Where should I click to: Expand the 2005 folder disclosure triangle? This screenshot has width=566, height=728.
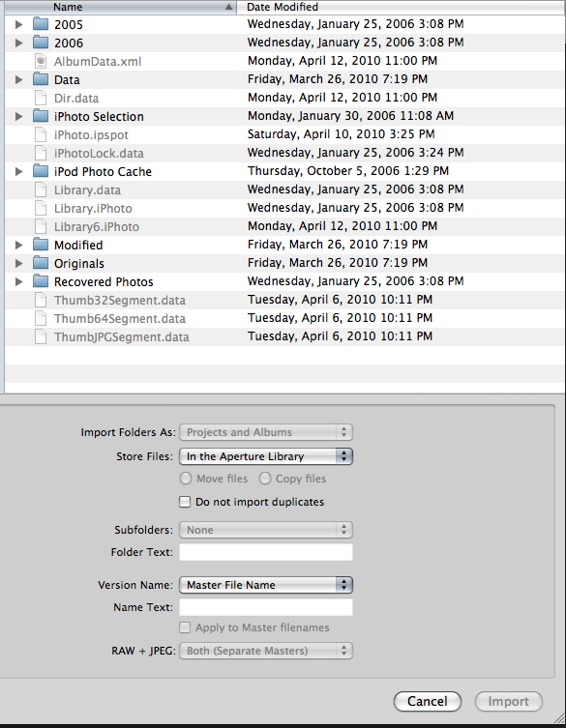(18, 24)
